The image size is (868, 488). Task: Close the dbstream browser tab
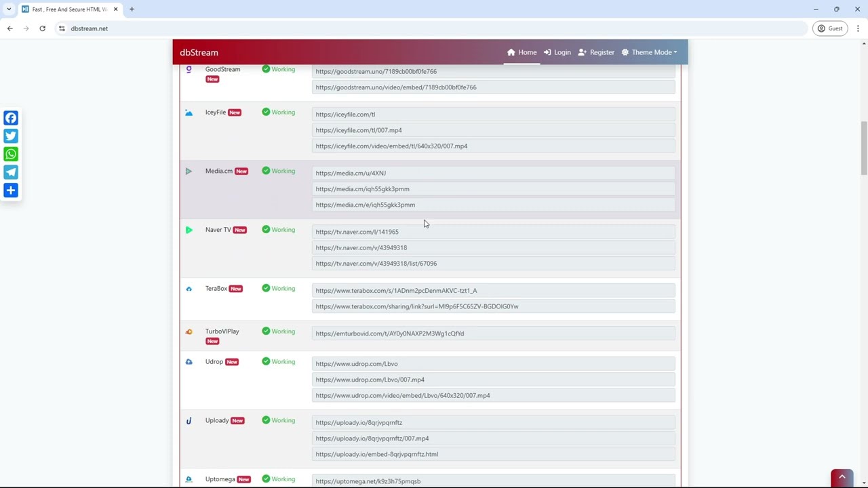tap(115, 9)
